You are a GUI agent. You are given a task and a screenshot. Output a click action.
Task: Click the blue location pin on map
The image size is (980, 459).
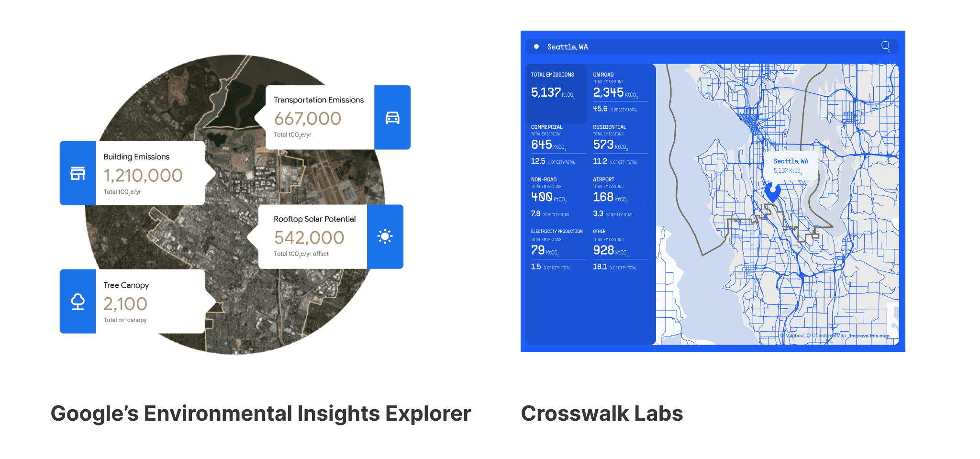point(772,192)
